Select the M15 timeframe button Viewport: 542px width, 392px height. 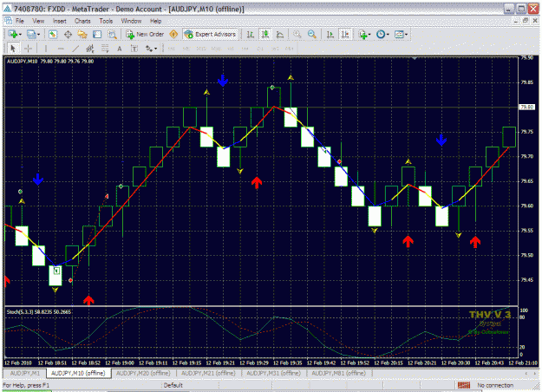201,49
